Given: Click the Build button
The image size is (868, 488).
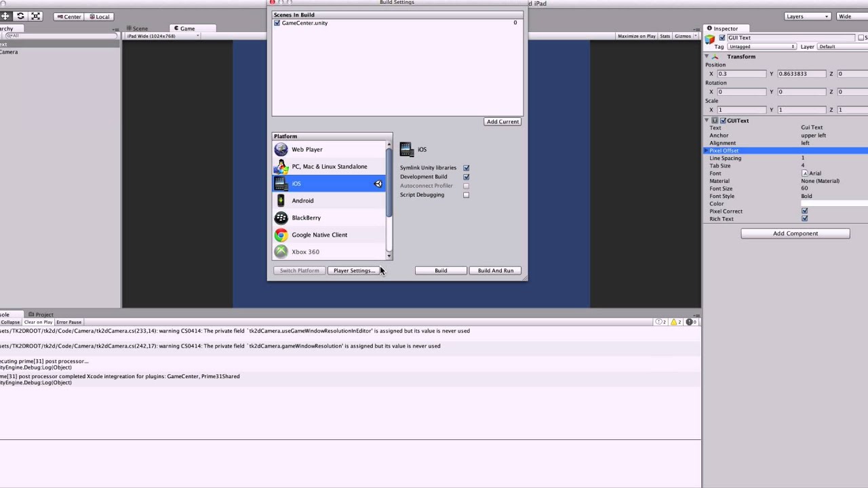Looking at the screenshot, I should [441, 270].
